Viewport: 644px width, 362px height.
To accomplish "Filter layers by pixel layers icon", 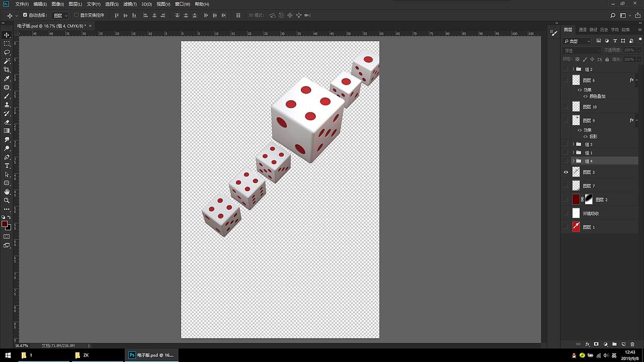I will 599,41.
